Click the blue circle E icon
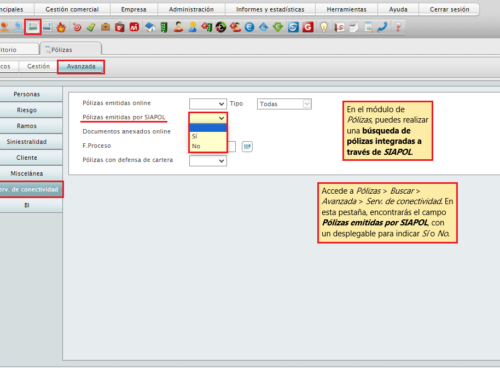 (249, 27)
